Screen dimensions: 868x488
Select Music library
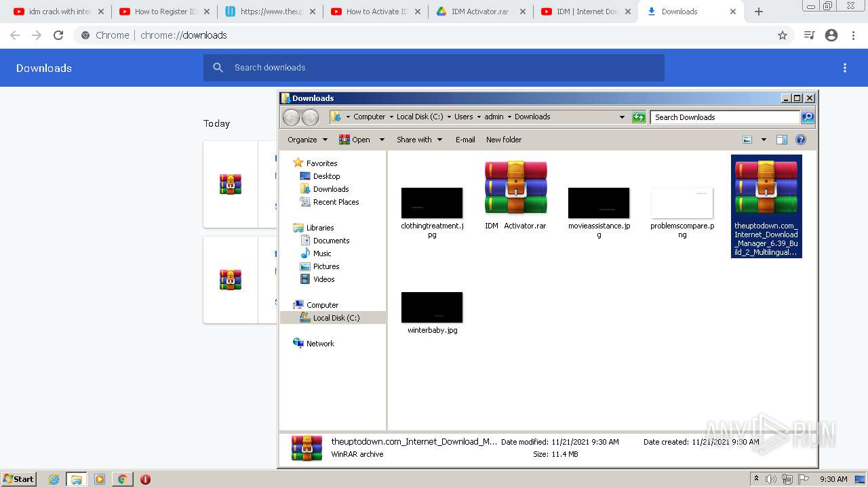[322, 253]
